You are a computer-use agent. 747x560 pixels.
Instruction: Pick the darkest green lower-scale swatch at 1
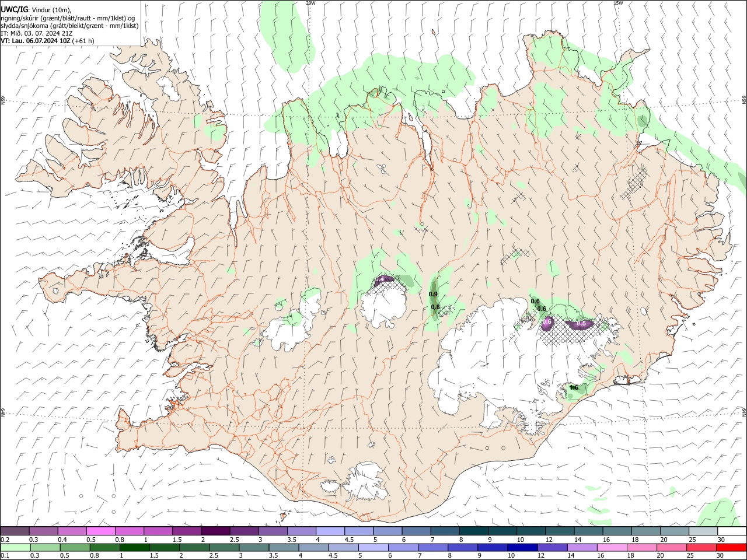click(134, 548)
